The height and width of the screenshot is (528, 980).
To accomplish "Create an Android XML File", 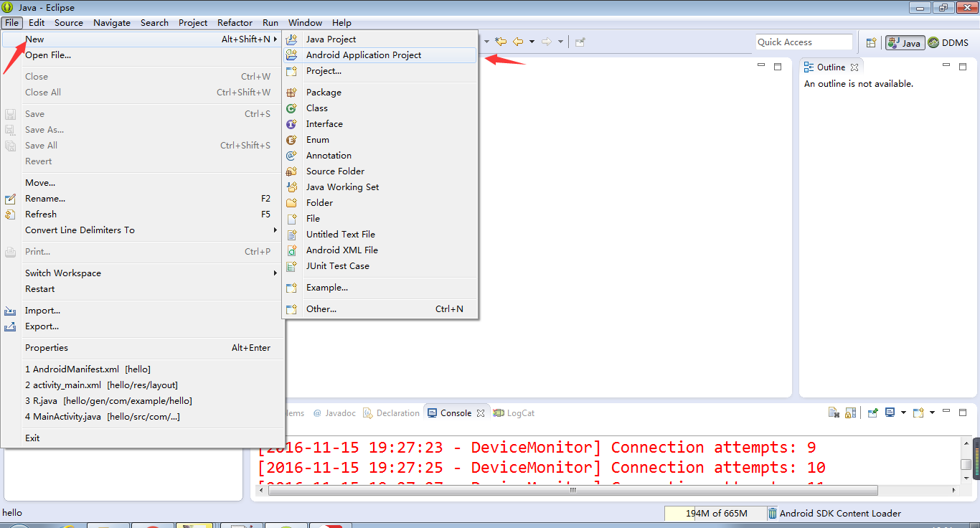I will coord(380,250).
